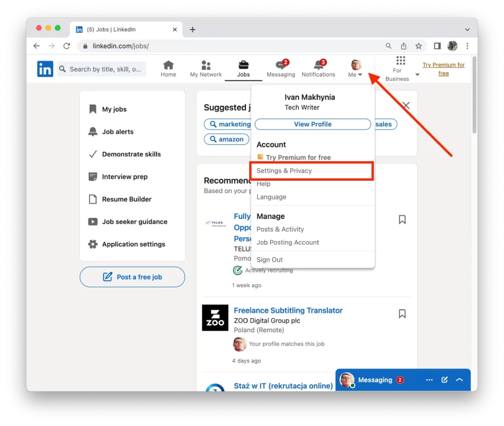Viewport: 504px width, 426px height.
Task: Expand the tab search chevron
Action: 468,30
